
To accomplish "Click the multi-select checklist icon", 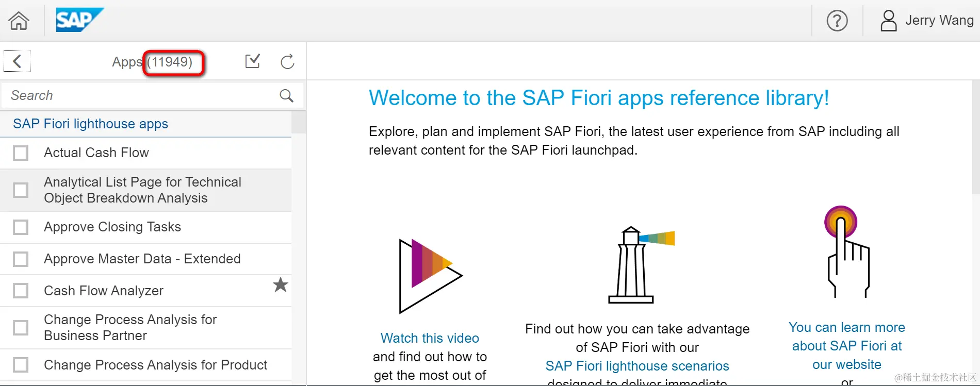I will 252,61.
